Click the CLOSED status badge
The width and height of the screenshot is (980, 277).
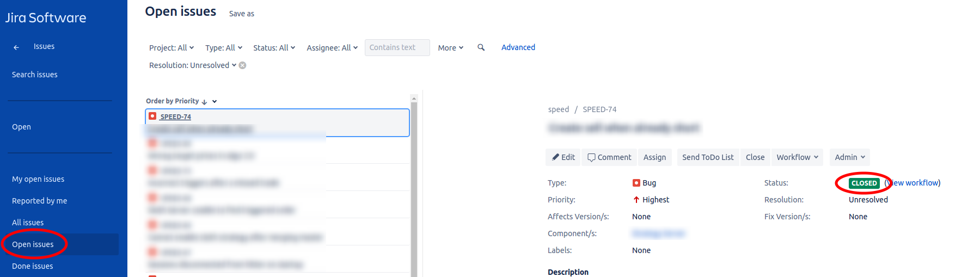[864, 183]
